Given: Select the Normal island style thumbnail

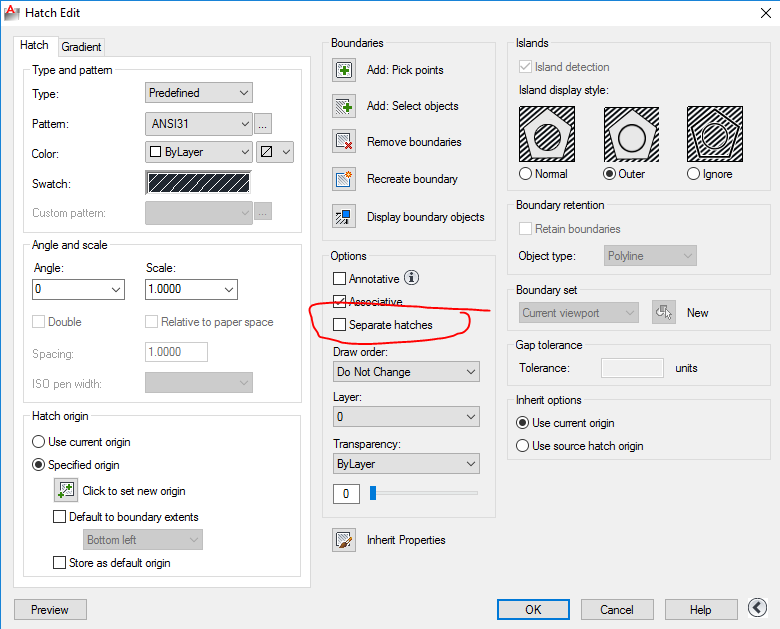Looking at the screenshot, I should point(547,134).
